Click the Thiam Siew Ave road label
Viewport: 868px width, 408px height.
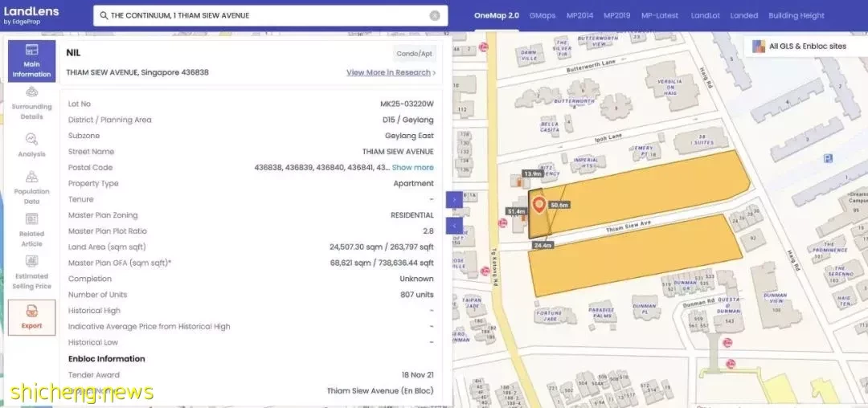628,226
